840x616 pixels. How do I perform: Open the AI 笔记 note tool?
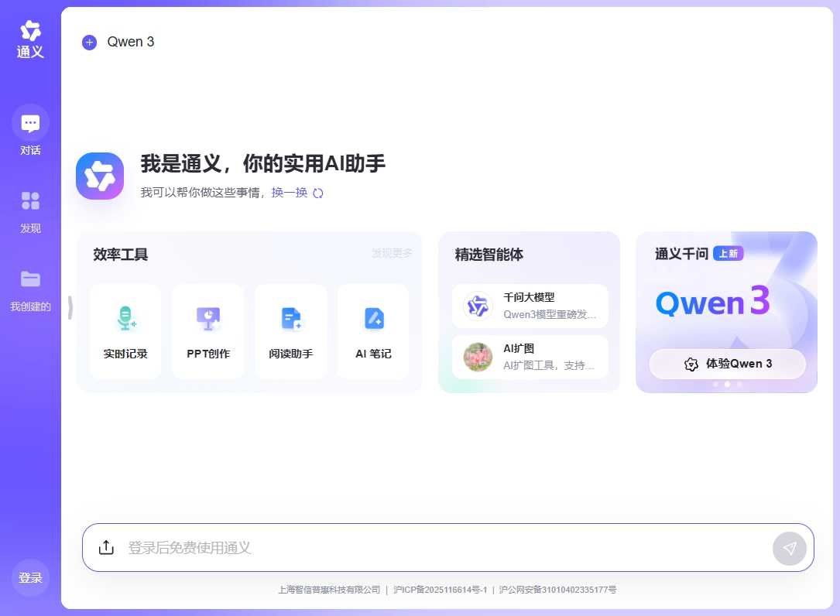(x=373, y=330)
